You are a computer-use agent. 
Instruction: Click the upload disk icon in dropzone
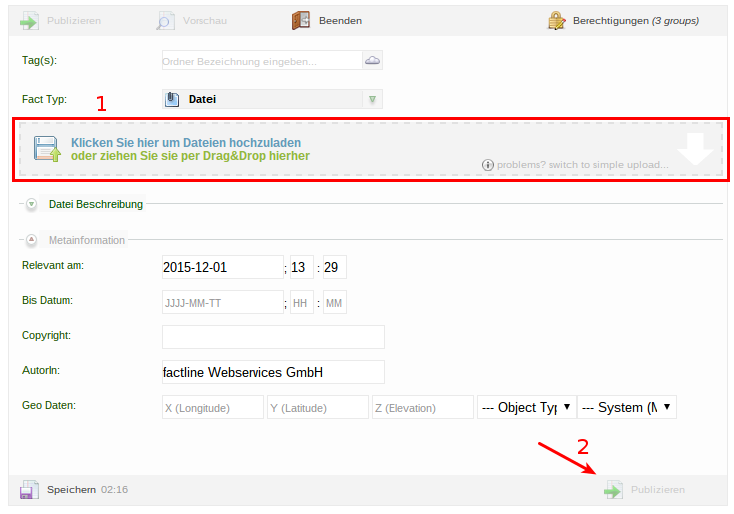[47, 149]
